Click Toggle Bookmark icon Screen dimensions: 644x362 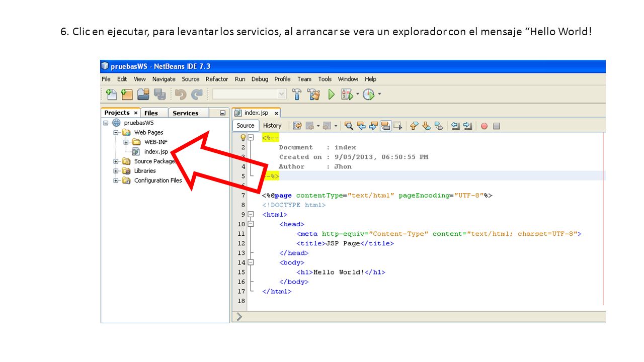[439, 126]
